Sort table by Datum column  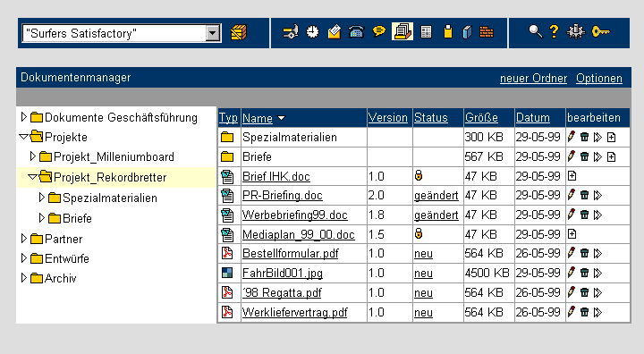pos(533,117)
